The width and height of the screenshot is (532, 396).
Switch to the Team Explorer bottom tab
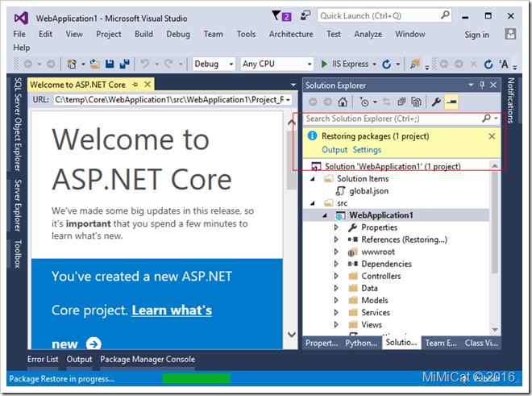pos(441,343)
